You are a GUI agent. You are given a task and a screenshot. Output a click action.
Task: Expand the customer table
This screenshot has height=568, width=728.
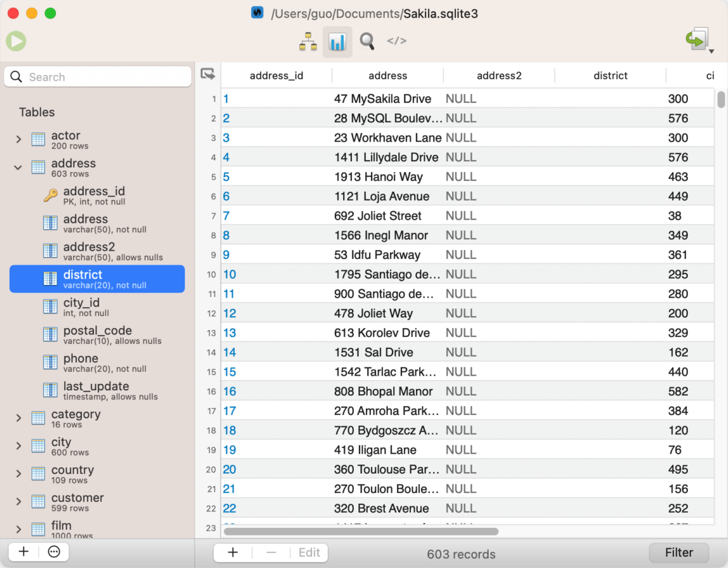18,502
